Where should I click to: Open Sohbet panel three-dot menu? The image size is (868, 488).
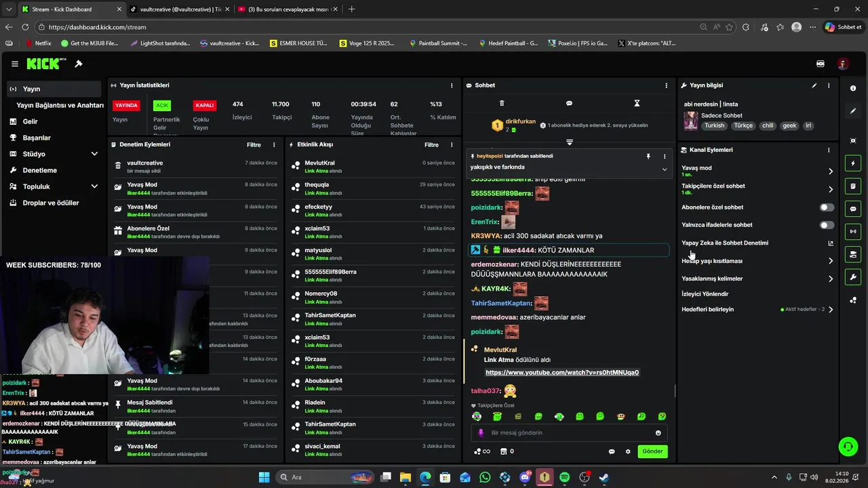666,85
